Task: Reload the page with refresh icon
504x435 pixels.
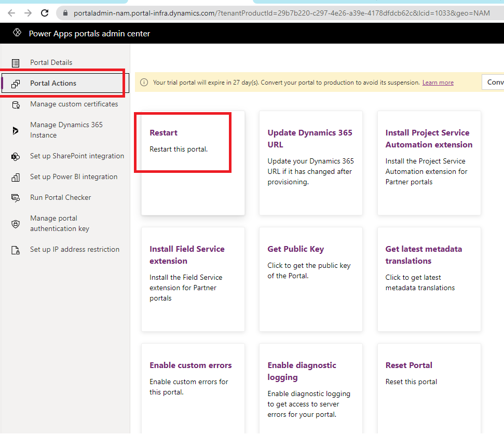Action: [x=45, y=13]
